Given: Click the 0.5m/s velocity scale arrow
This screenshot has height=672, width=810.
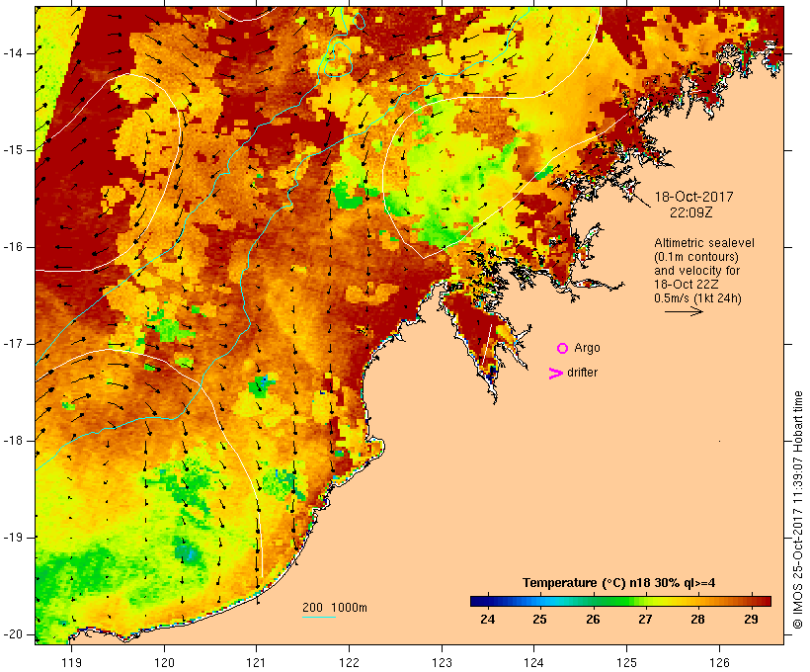Looking at the screenshot, I should click(684, 311).
